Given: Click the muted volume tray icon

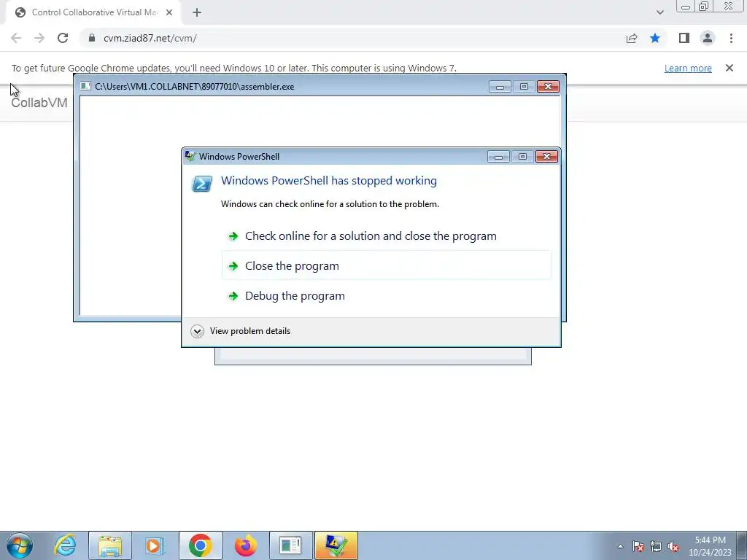Looking at the screenshot, I should pyautogui.click(x=673, y=546).
